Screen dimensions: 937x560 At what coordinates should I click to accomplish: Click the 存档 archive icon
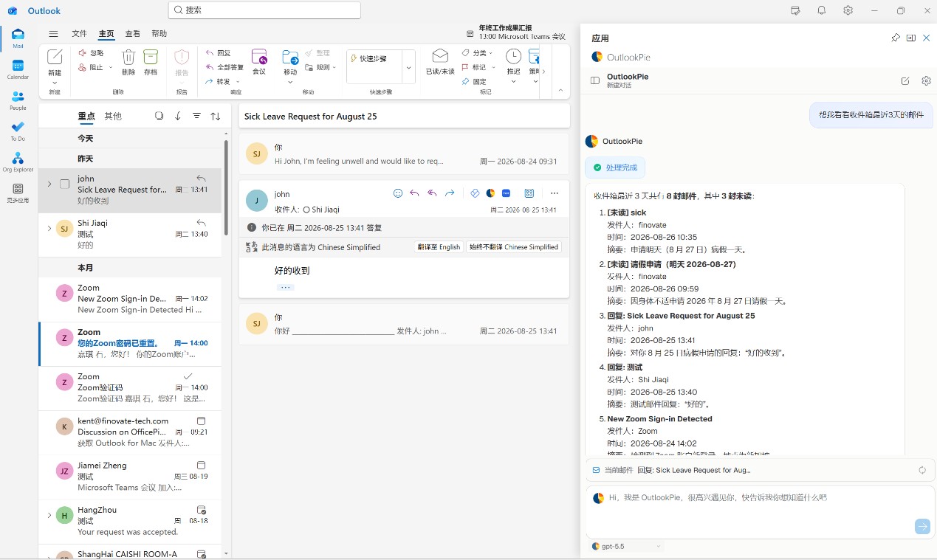[151, 58]
